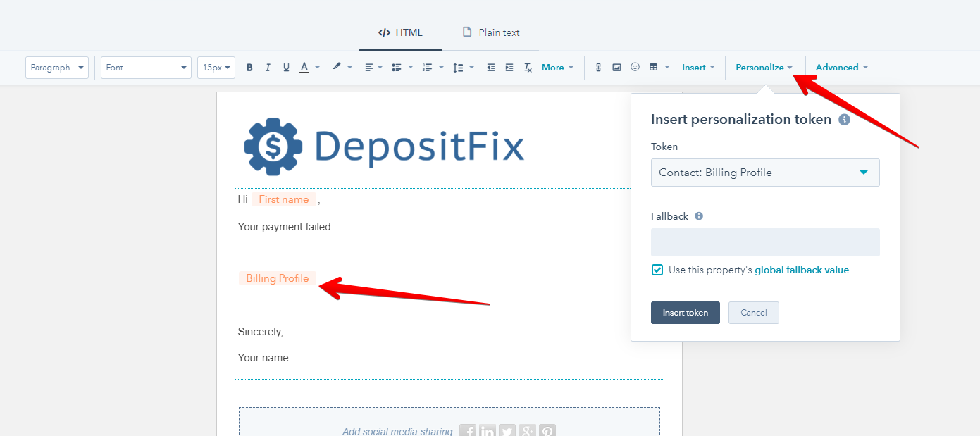The width and height of the screenshot is (980, 436).
Task: Click the text color icon
Action: tap(304, 68)
